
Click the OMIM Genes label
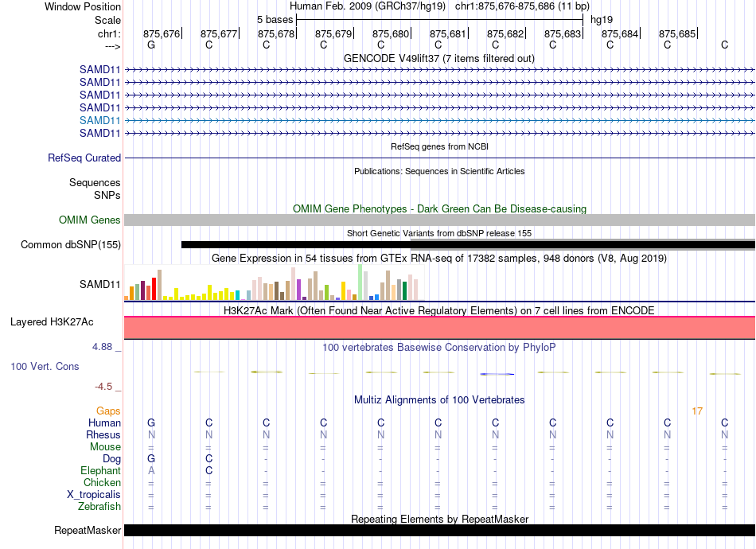[x=89, y=220]
